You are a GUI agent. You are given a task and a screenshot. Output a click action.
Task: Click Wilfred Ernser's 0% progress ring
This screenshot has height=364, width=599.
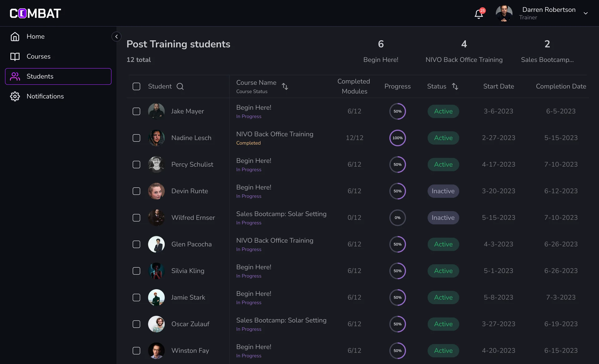pos(397,218)
